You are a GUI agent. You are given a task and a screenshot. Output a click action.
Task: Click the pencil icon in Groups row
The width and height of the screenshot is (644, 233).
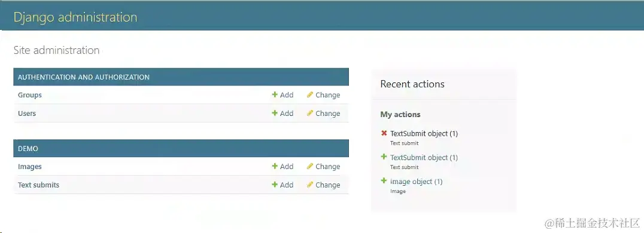coord(310,95)
